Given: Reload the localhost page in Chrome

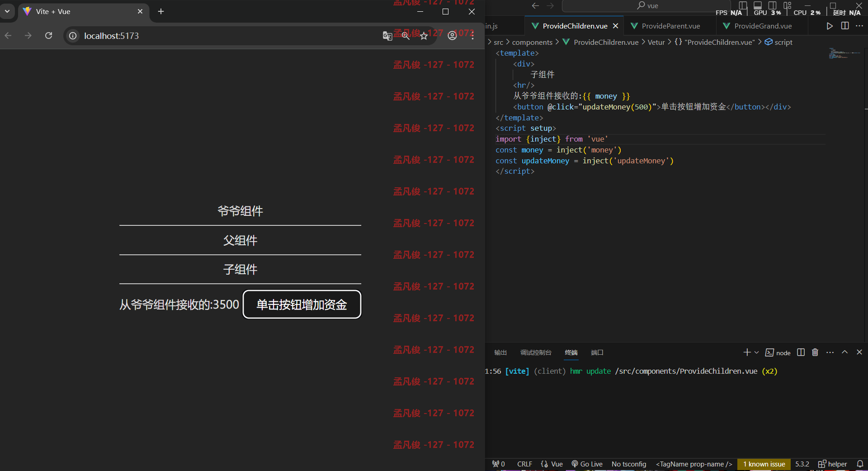Looking at the screenshot, I should [x=49, y=36].
